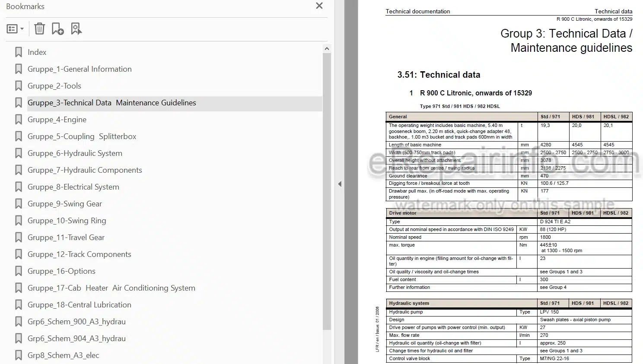The width and height of the screenshot is (643, 364).
Task: Click the '3.51: Technical data' heading
Action: (439, 75)
